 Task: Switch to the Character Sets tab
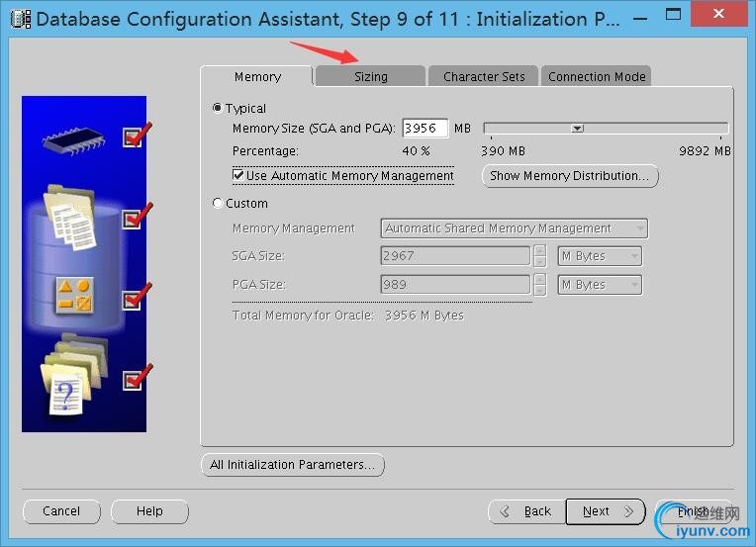[484, 76]
